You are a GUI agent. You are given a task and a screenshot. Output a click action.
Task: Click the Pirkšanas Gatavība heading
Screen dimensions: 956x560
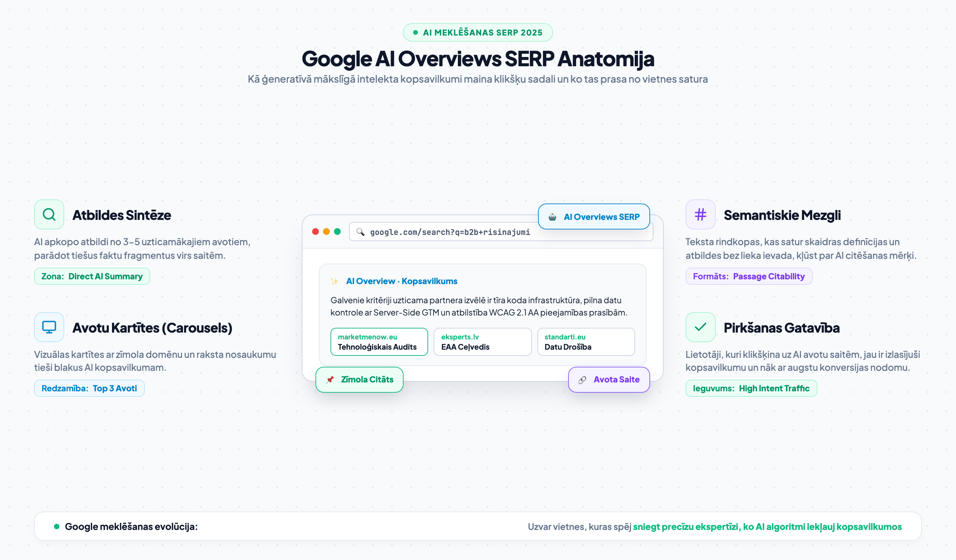[x=782, y=328]
